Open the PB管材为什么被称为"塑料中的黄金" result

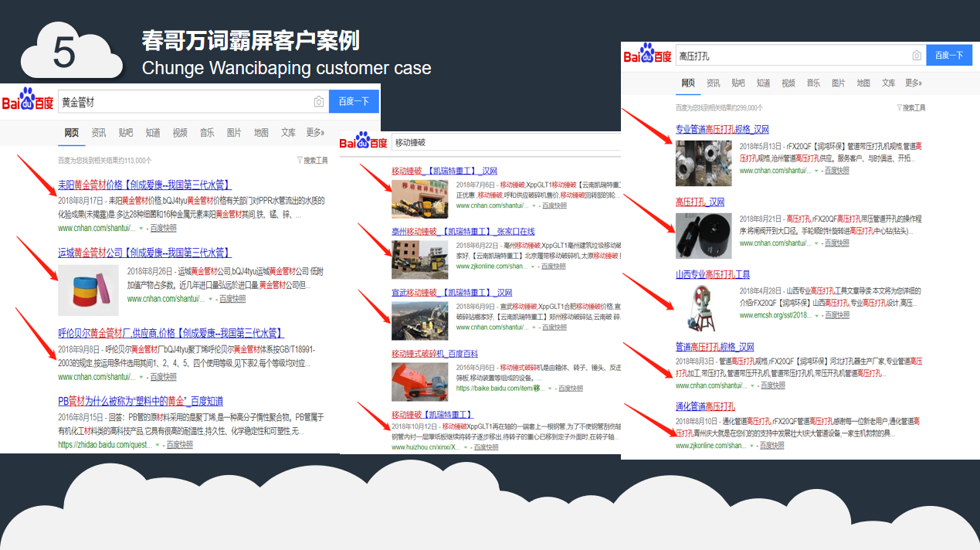point(141,401)
